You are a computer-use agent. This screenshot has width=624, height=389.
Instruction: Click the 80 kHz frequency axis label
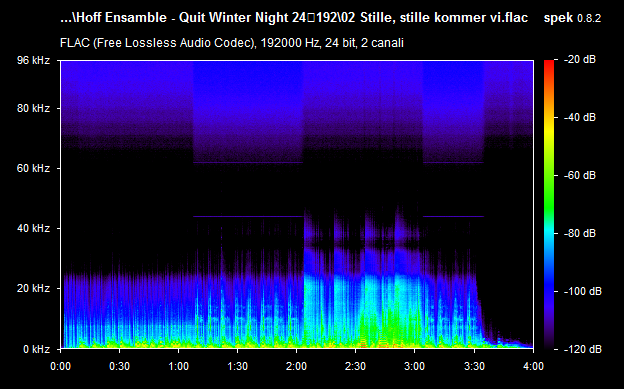pyautogui.click(x=33, y=108)
